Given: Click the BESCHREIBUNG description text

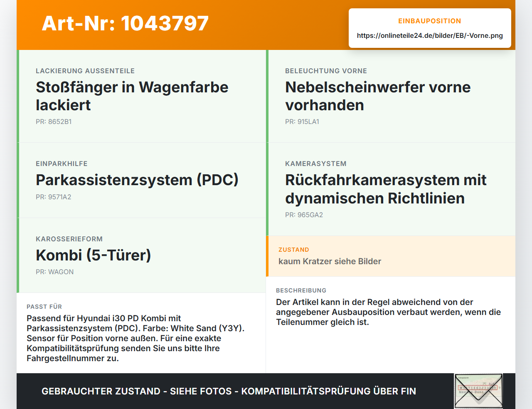Looking at the screenshot, I should pyautogui.click(x=388, y=312).
